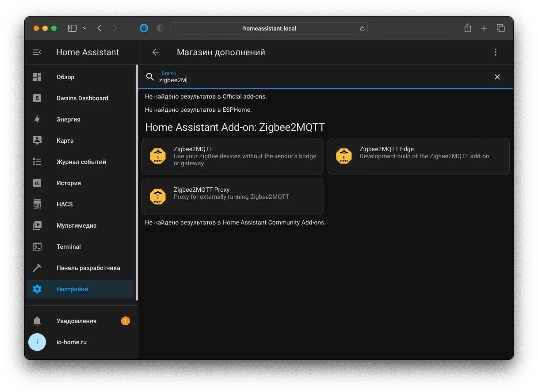Click Safari share button

tap(468, 28)
